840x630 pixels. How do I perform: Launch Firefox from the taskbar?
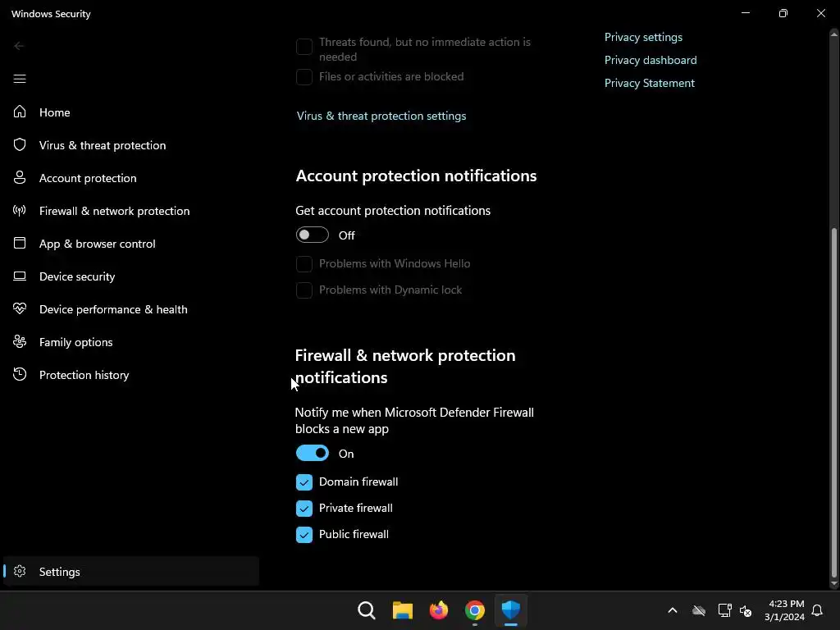(439, 610)
